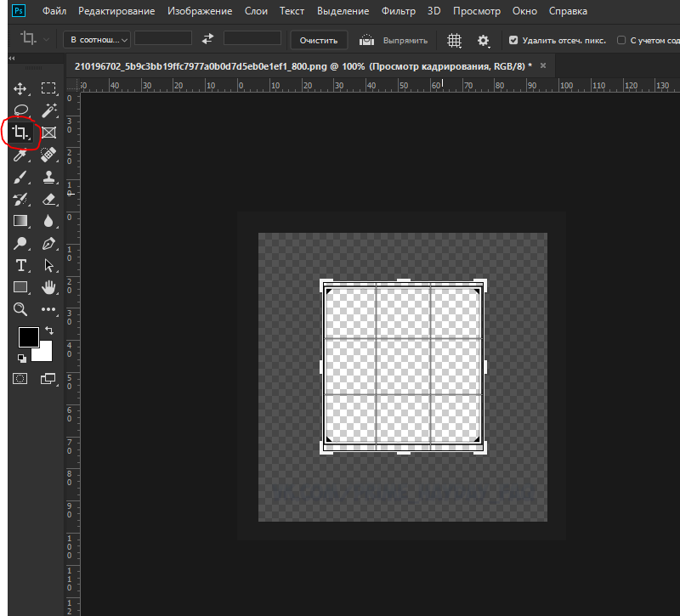Select the Eraser tool
The height and width of the screenshot is (616, 680).
pos(48,199)
